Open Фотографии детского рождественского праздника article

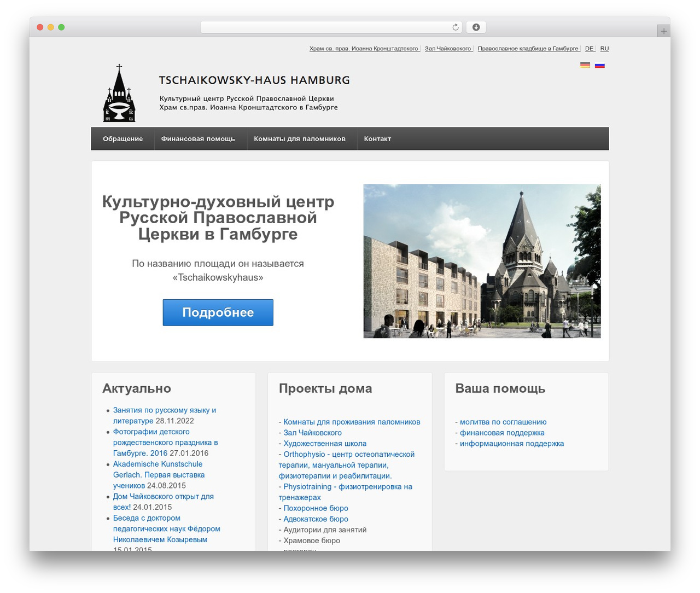click(x=165, y=442)
